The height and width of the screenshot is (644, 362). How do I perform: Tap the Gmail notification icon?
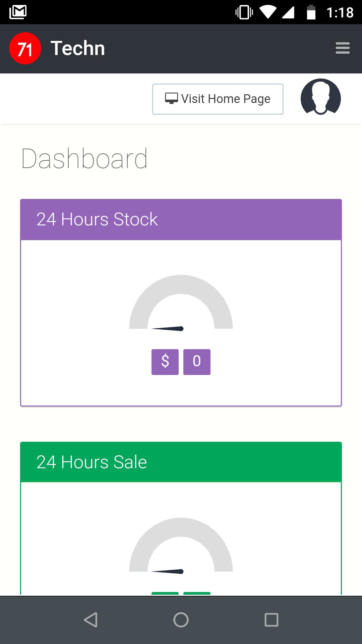[18, 12]
